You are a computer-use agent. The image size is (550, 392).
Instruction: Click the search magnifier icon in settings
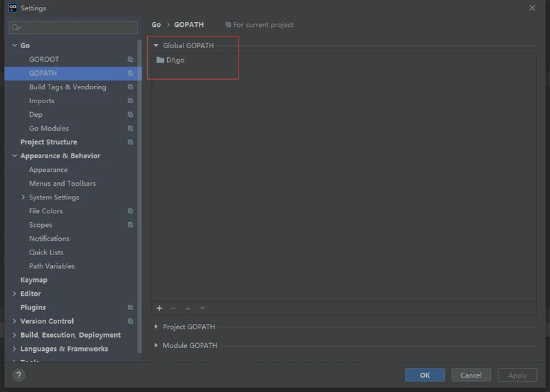(16, 28)
